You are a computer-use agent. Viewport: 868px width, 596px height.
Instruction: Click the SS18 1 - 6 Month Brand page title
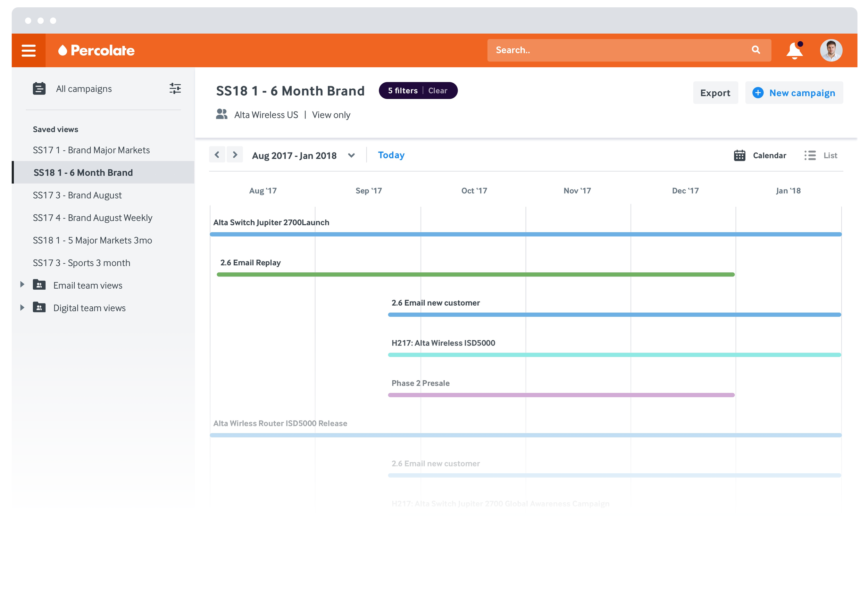pos(290,91)
